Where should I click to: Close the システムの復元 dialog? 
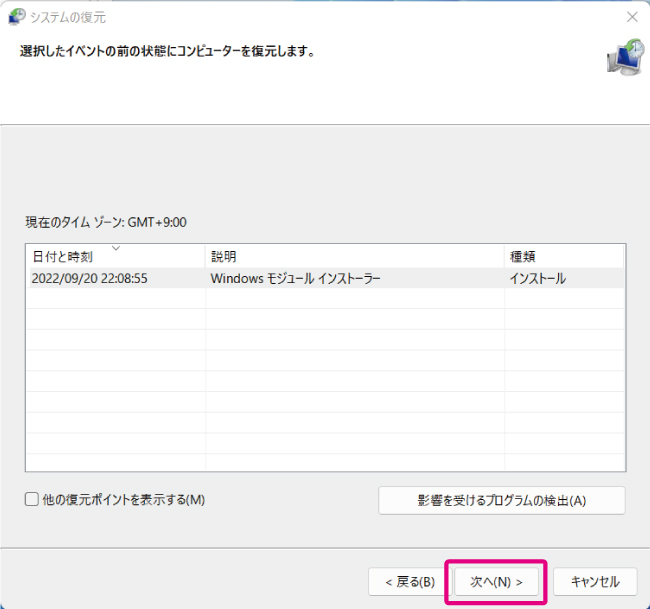pos(632,17)
